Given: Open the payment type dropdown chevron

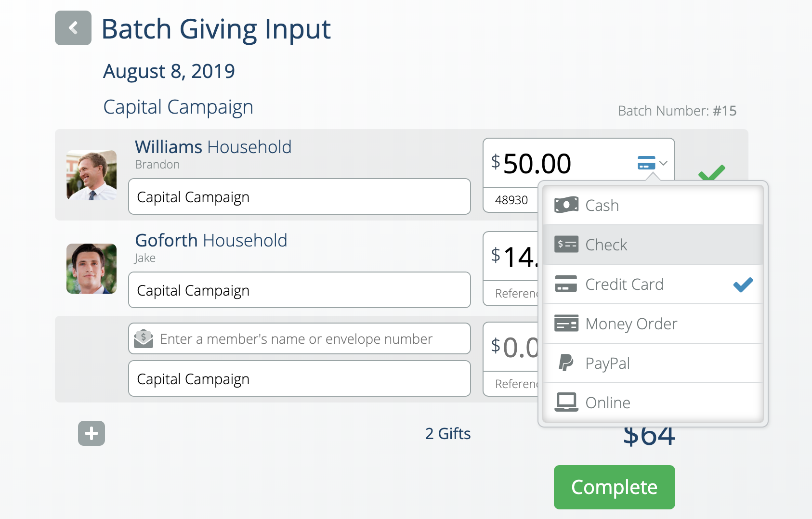Looking at the screenshot, I should tap(663, 163).
